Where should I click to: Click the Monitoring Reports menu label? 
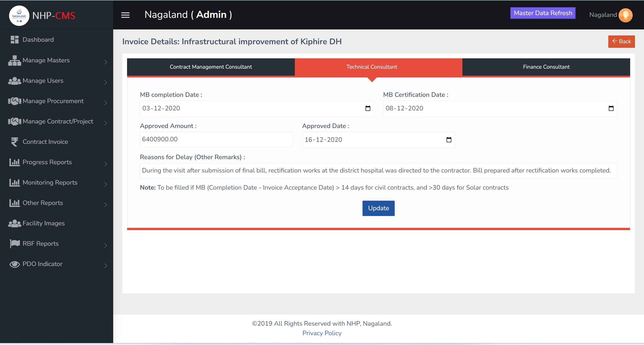[50, 183]
